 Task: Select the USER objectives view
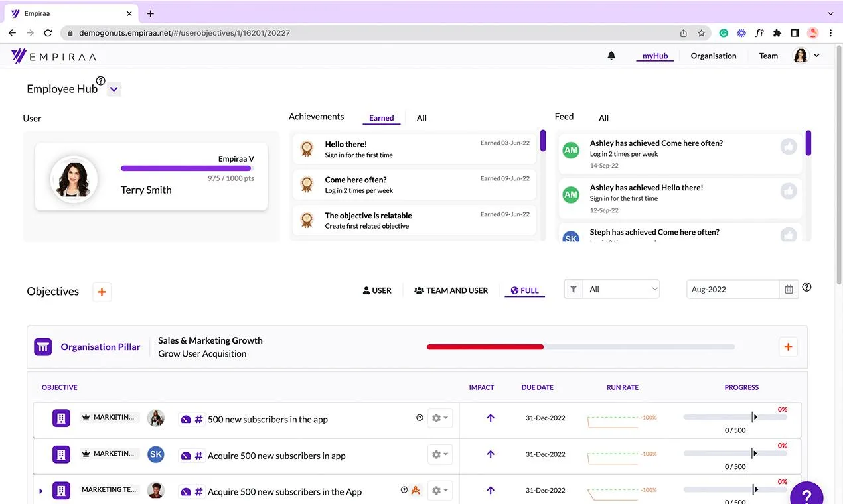coord(377,290)
